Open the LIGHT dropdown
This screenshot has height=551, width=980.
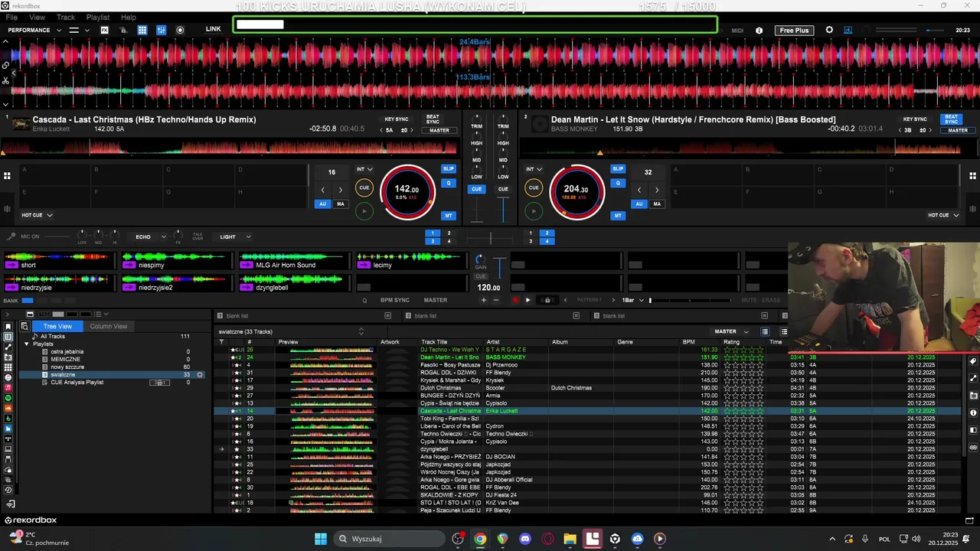click(x=235, y=236)
